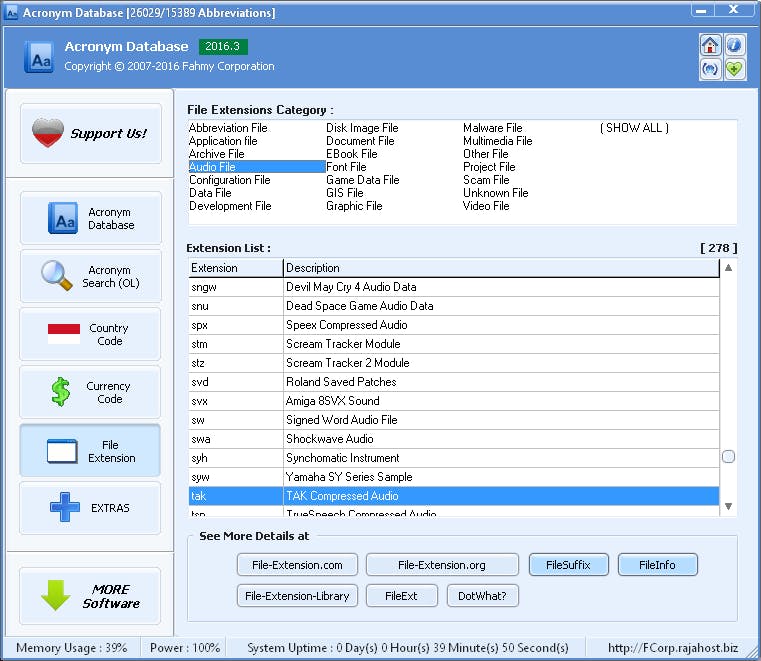This screenshot has width=761, height=661.
Task: Open File-Extension.org details
Action: pyautogui.click(x=442, y=565)
